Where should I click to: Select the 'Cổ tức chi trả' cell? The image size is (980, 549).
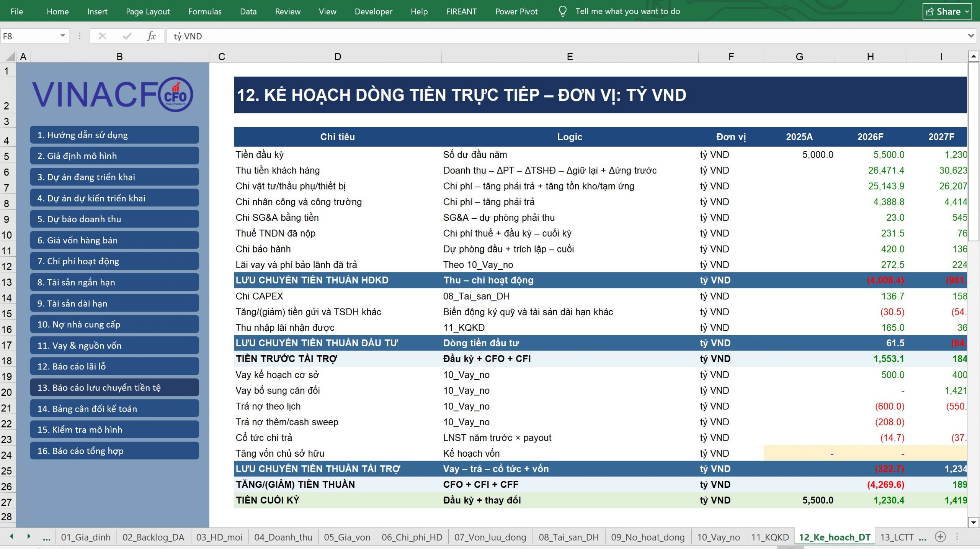(x=337, y=438)
